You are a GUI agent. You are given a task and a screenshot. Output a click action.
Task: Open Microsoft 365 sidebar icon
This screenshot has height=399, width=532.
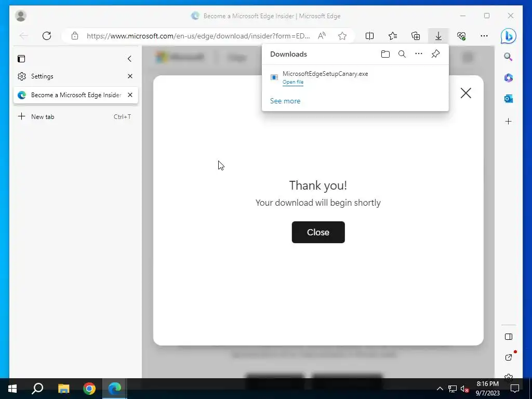click(x=508, y=78)
